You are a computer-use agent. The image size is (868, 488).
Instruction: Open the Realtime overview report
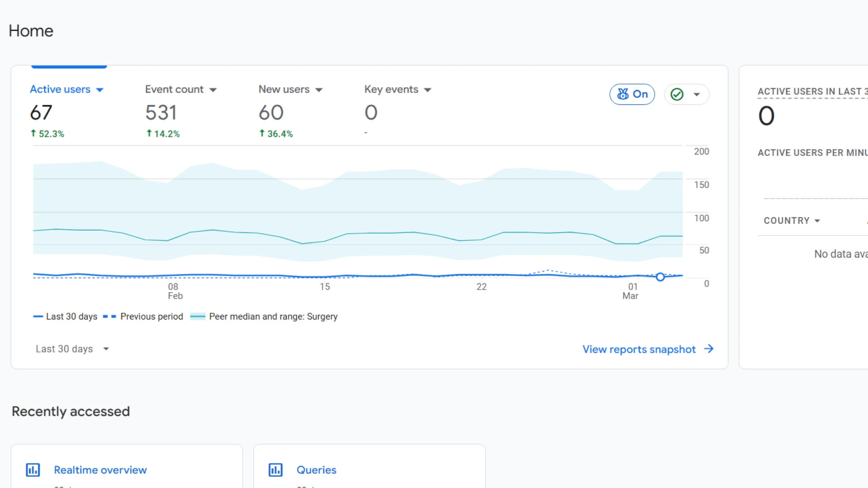pos(100,470)
